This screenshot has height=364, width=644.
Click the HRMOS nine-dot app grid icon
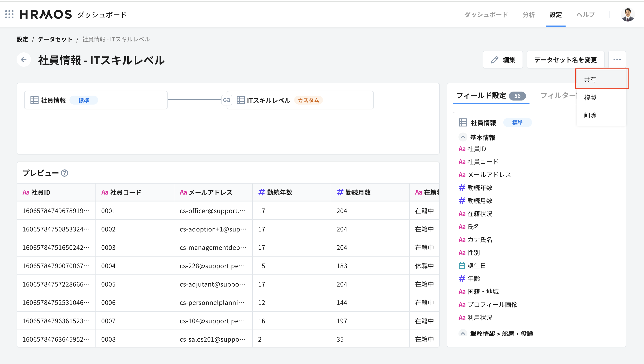tap(9, 14)
